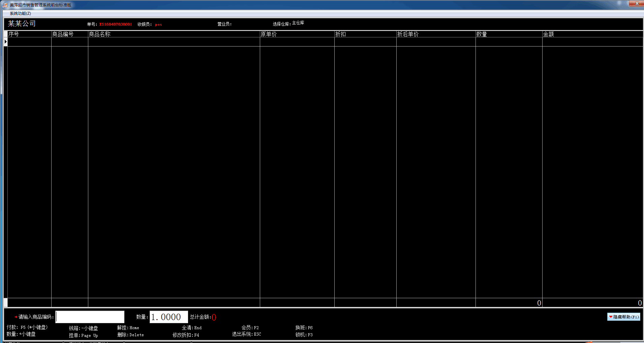This screenshot has height=343, width=644.
Task: Click the app icon in the title bar
Action: (x=5, y=5)
